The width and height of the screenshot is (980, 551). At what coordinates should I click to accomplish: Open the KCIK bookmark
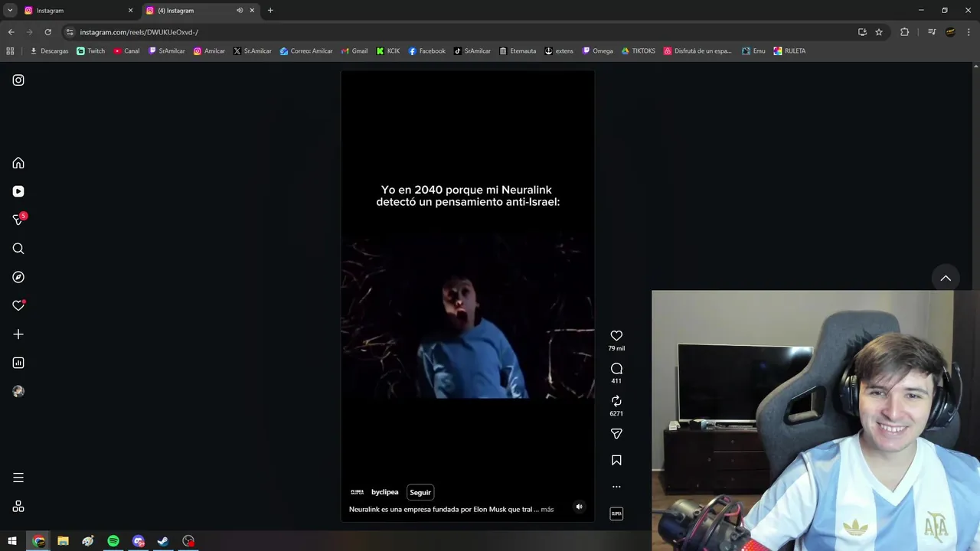tap(388, 51)
